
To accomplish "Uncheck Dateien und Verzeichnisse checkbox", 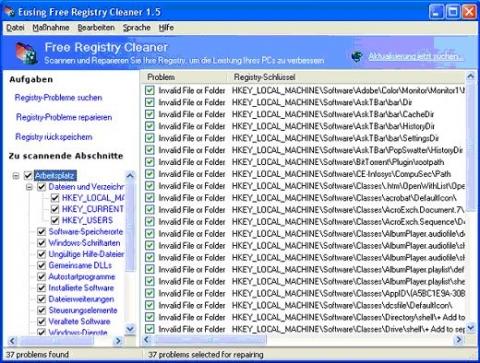I will click(41, 187).
